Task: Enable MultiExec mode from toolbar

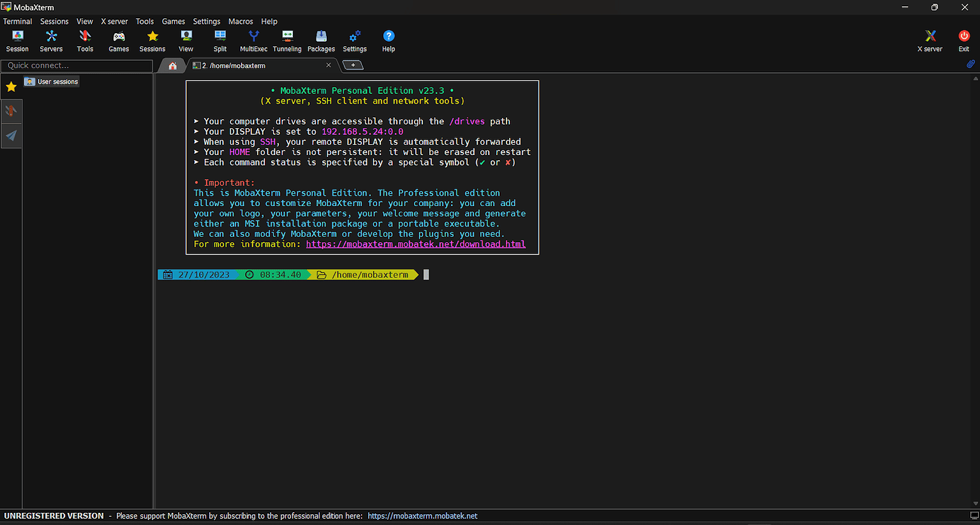Action: (254, 41)
